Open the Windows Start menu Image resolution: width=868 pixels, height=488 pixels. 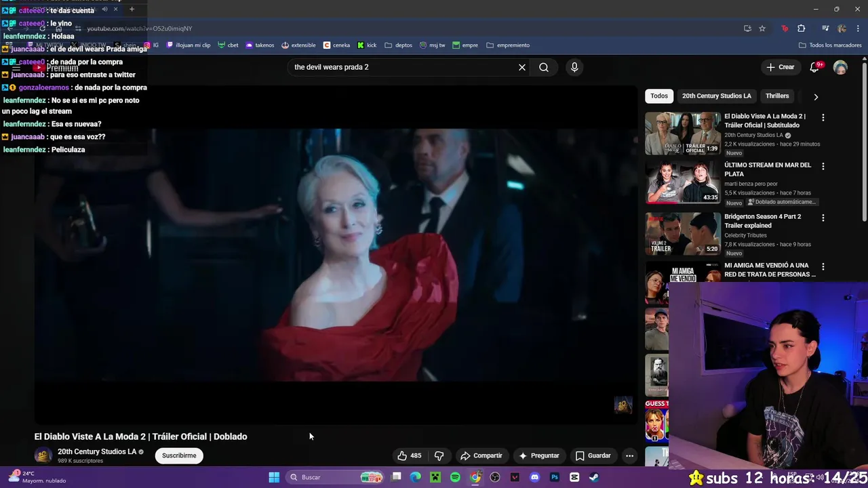click(x=274, y=477)
